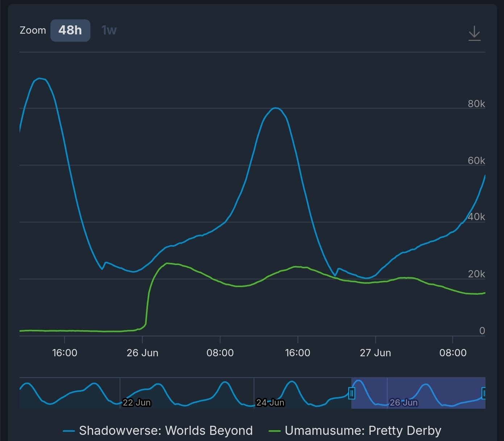Click the 27 Jun x-axis label

(375, 353)
